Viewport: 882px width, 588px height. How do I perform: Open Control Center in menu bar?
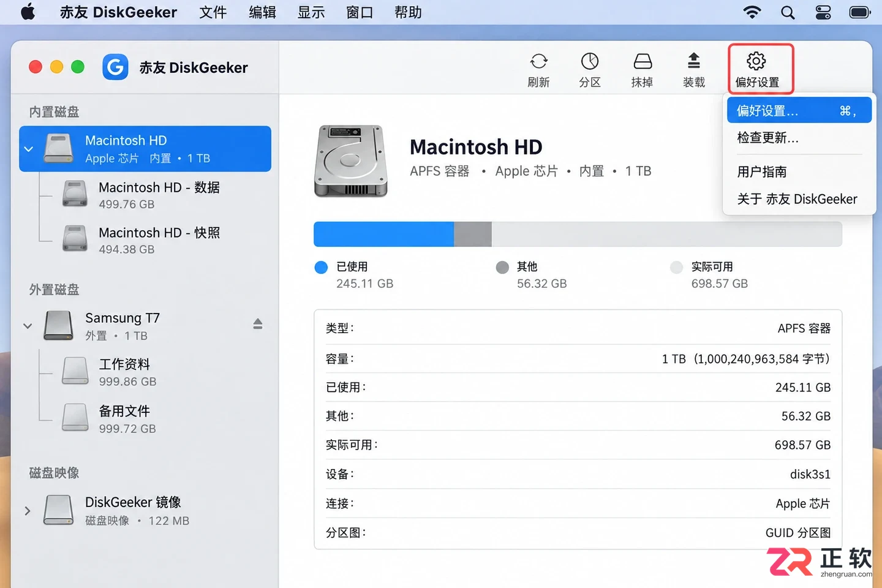[823, 12]
